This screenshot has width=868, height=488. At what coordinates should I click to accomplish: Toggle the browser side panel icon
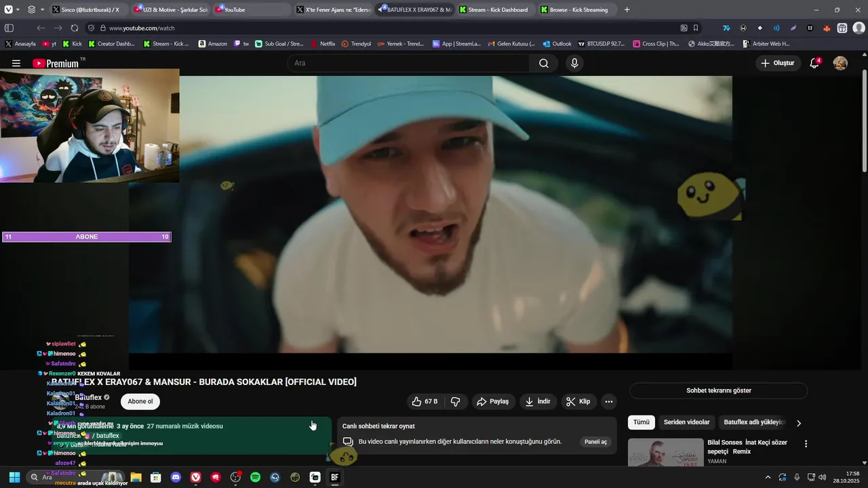point(9,28)
